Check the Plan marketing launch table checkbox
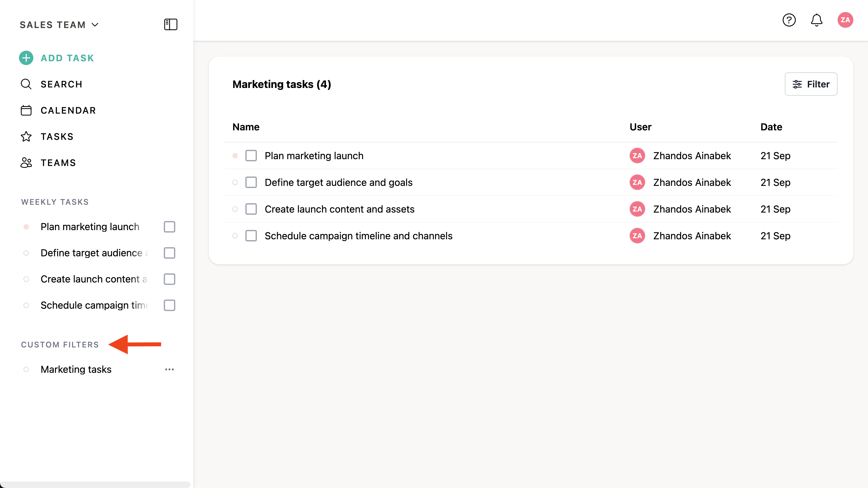868x488 pixels. (x=251, y=156)
